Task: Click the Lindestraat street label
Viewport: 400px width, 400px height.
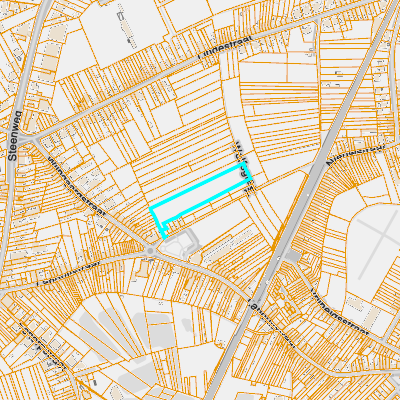Action: pos(224,48)
